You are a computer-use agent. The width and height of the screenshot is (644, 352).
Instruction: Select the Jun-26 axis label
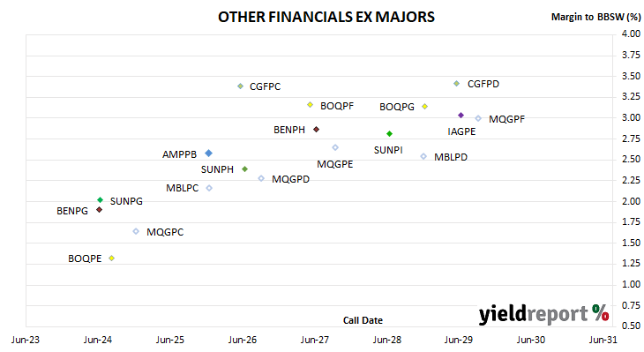click(x=243, y=340)
